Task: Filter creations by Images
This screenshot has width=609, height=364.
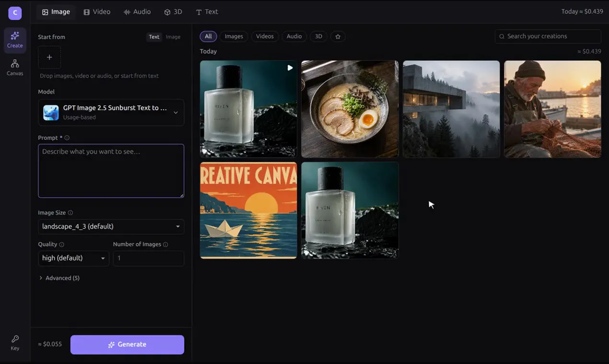Action: 234,36
